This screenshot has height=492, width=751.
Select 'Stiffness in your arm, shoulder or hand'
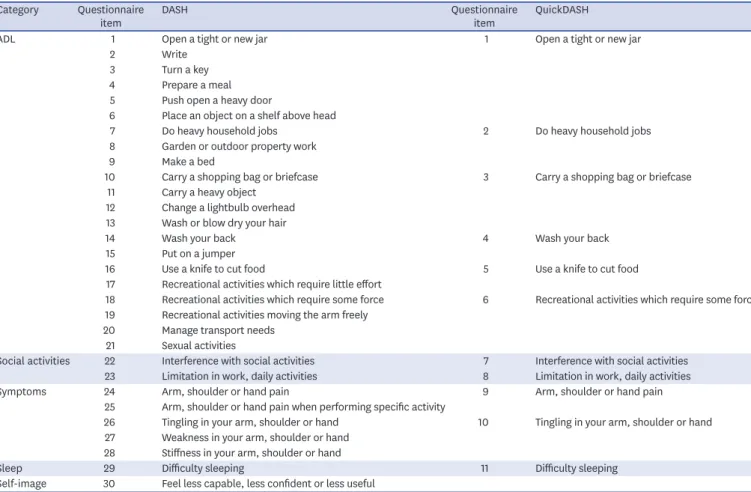click(251, 453)
